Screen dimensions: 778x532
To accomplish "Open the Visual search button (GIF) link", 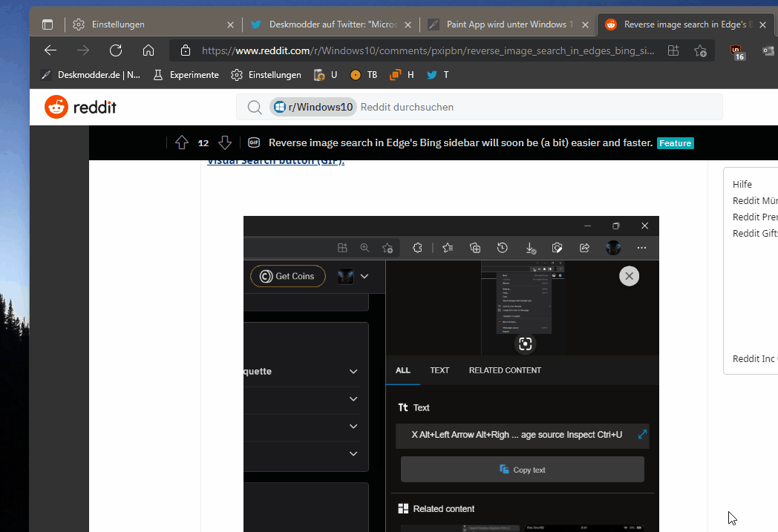I will coord(275,162).
